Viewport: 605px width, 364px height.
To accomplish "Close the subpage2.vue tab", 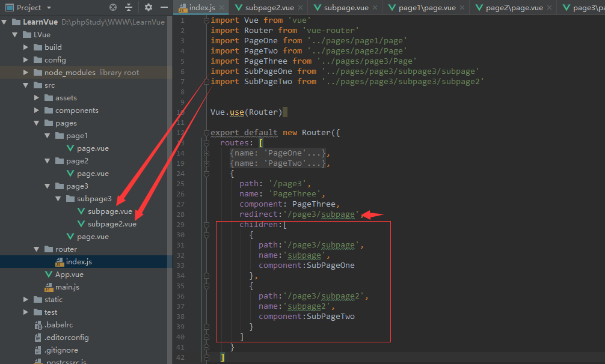I will coord(300,8).
